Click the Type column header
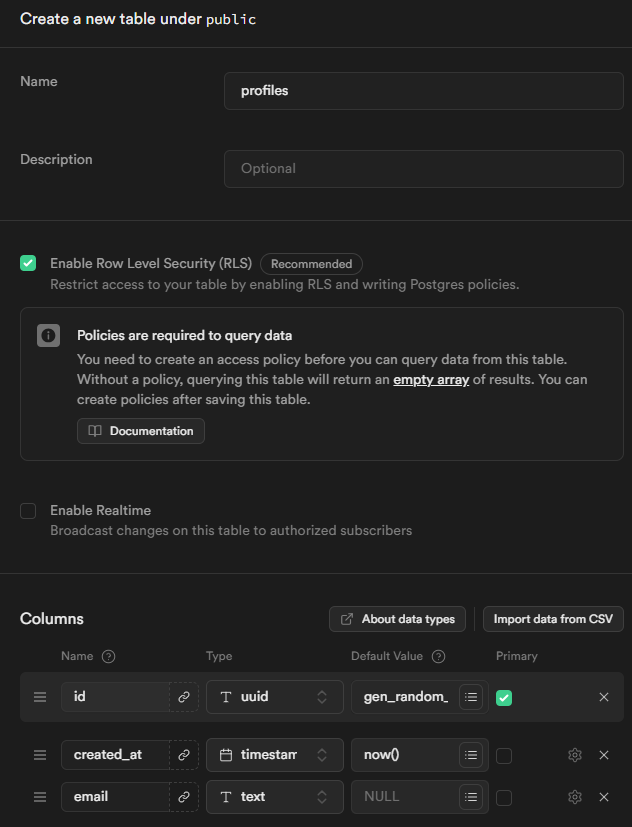This screenshot has width=632, height=827. [219, 656]
